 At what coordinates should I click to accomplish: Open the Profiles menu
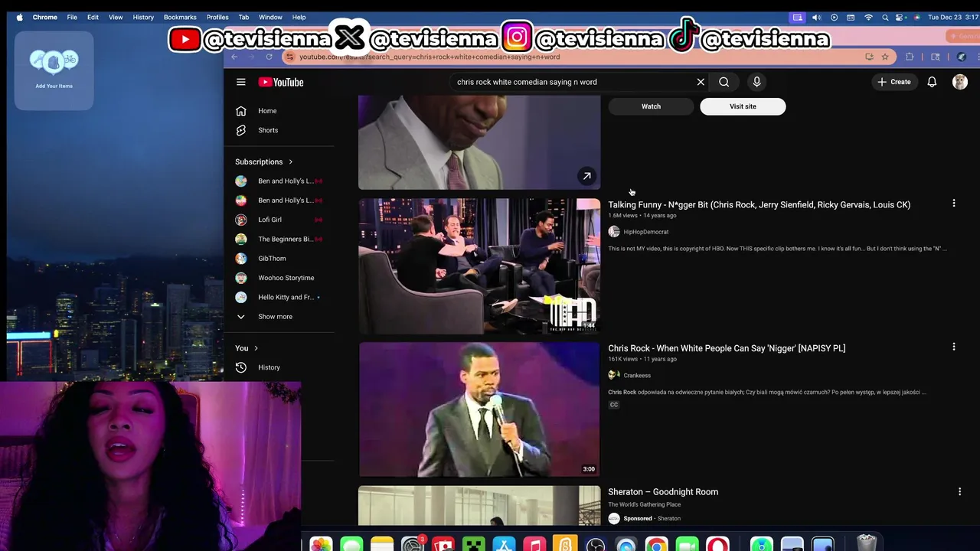click(217, 17)
